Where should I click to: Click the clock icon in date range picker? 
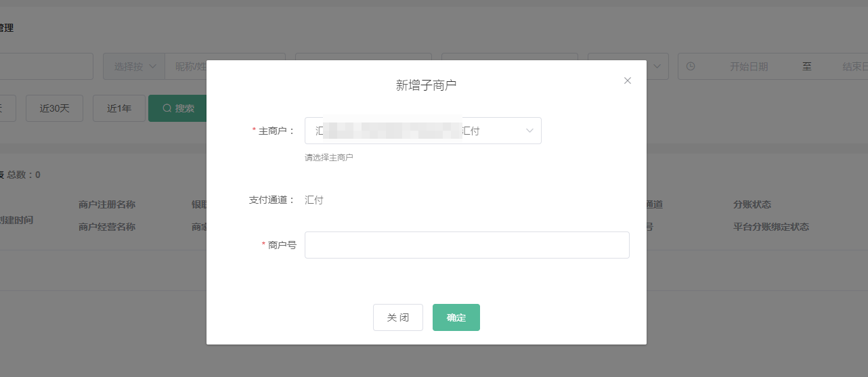691,66
